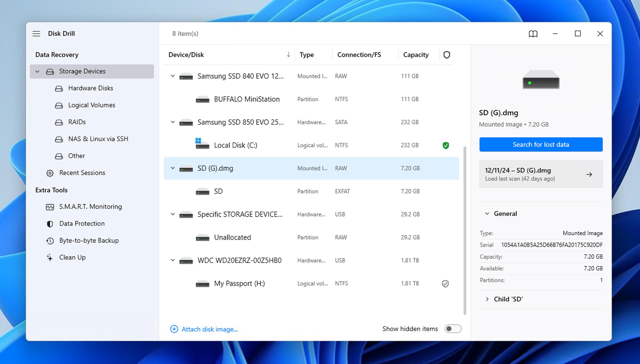Select the SD partition row with EXFAT
640x364 pixels.
[311, 191]
